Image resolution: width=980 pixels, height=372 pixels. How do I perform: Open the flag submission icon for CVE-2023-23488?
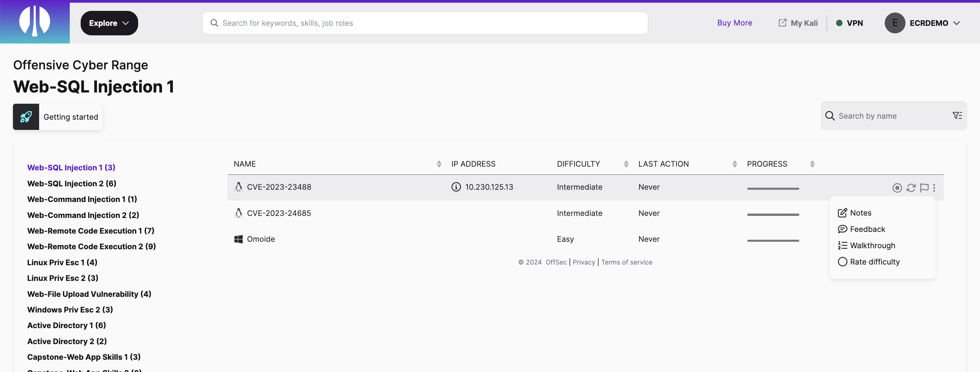(x=925, y=187)
